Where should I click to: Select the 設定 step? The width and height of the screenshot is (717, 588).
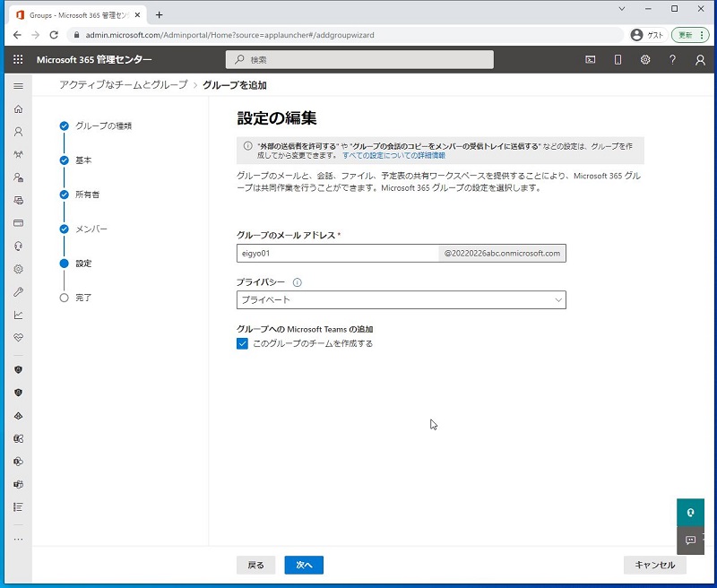pos(83,264)
